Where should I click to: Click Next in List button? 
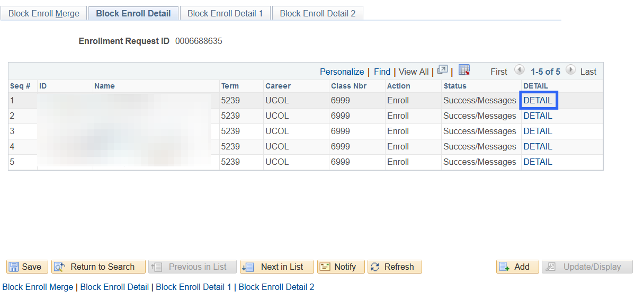tap(276, 267)
